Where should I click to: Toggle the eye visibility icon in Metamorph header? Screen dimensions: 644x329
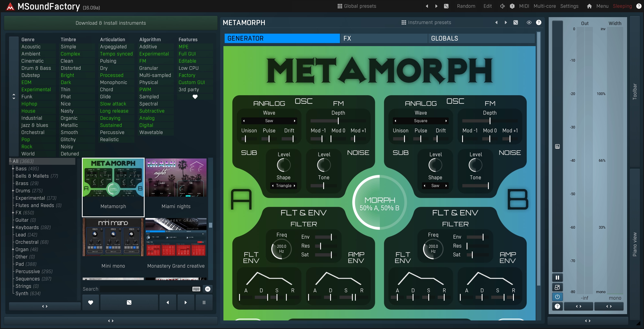529,22
